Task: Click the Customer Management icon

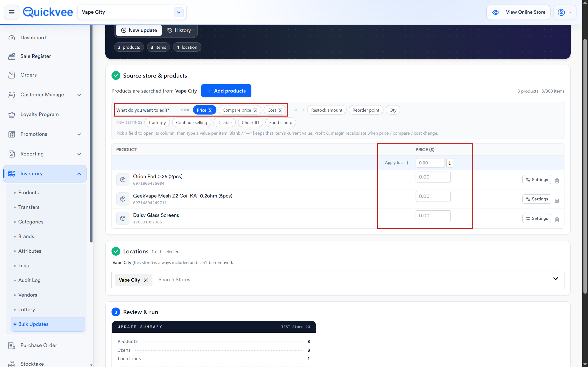Action: (12, 95)
